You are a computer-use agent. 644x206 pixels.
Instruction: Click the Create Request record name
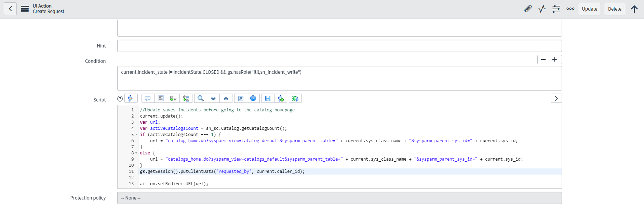click(49, 12)
